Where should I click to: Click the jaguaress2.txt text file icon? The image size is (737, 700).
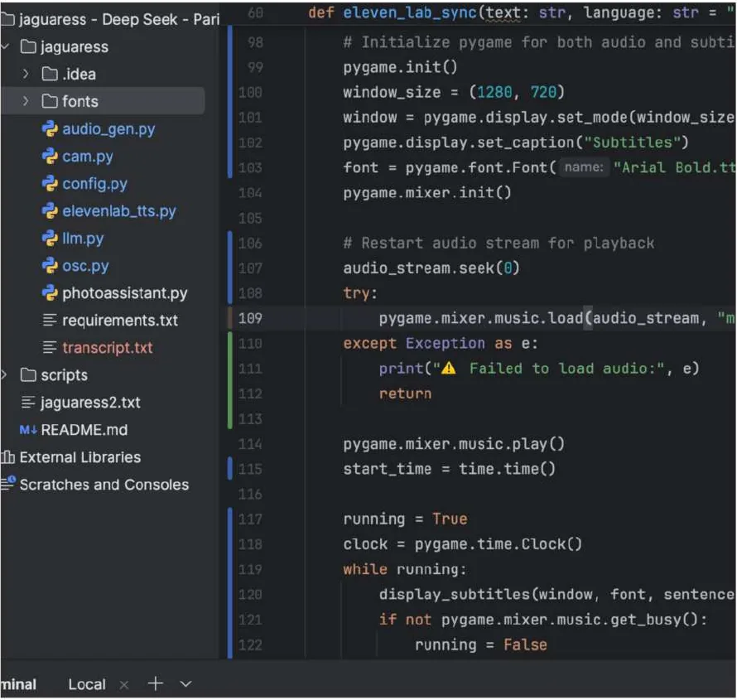tap(28, 403)
